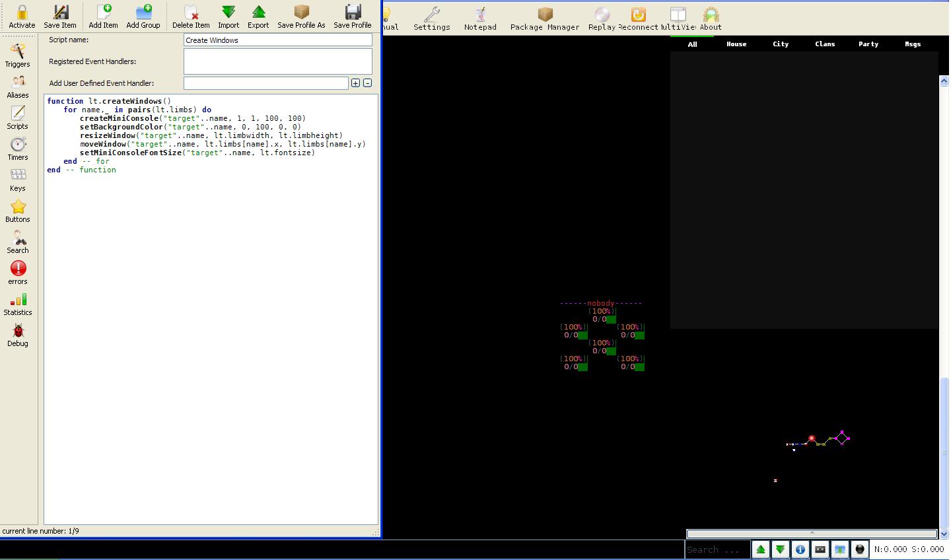
Task: Click plus button to add event handler
Action: [x=356, y=83]
